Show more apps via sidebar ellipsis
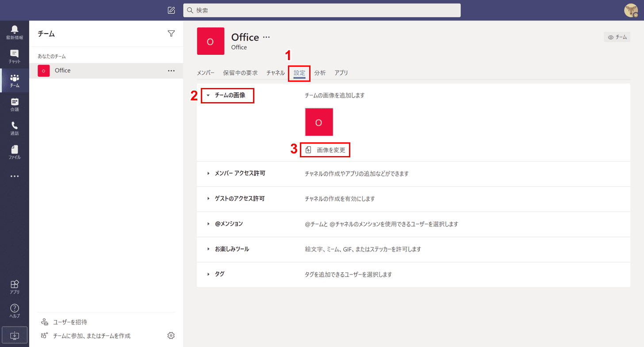This screenshot has width=644, height=347. [x=15, y=176]
